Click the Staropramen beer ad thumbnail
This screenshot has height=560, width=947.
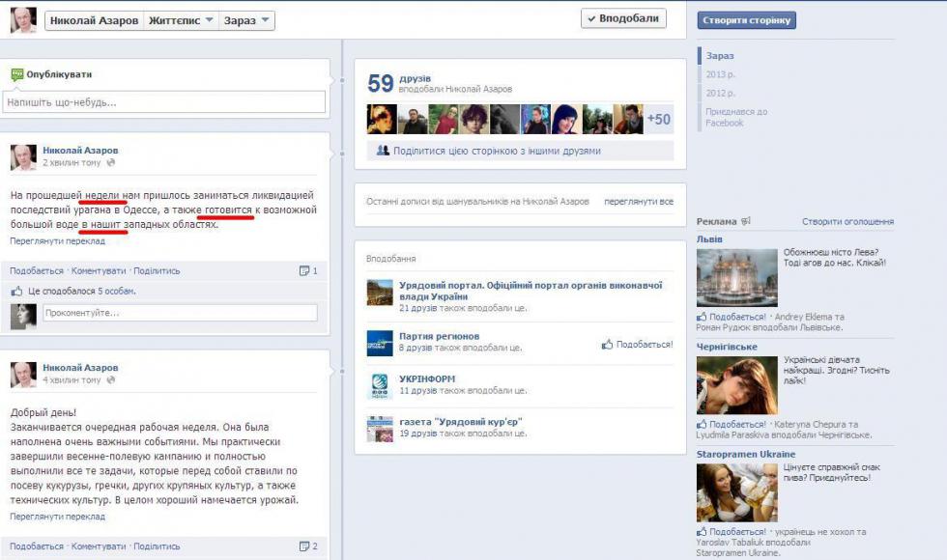[736, 492]
